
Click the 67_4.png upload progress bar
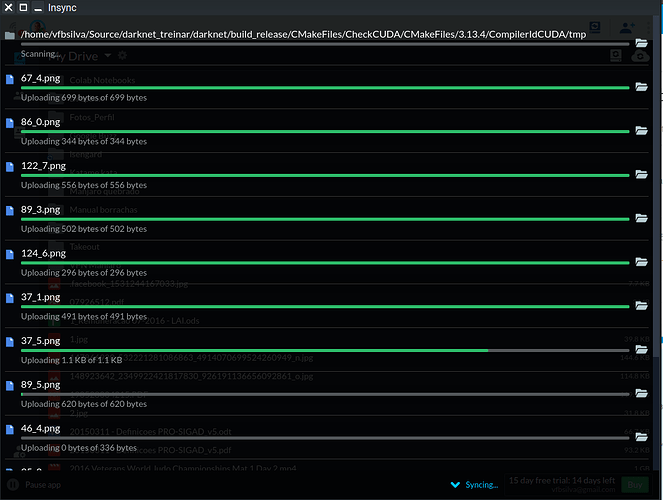(325, 88)
